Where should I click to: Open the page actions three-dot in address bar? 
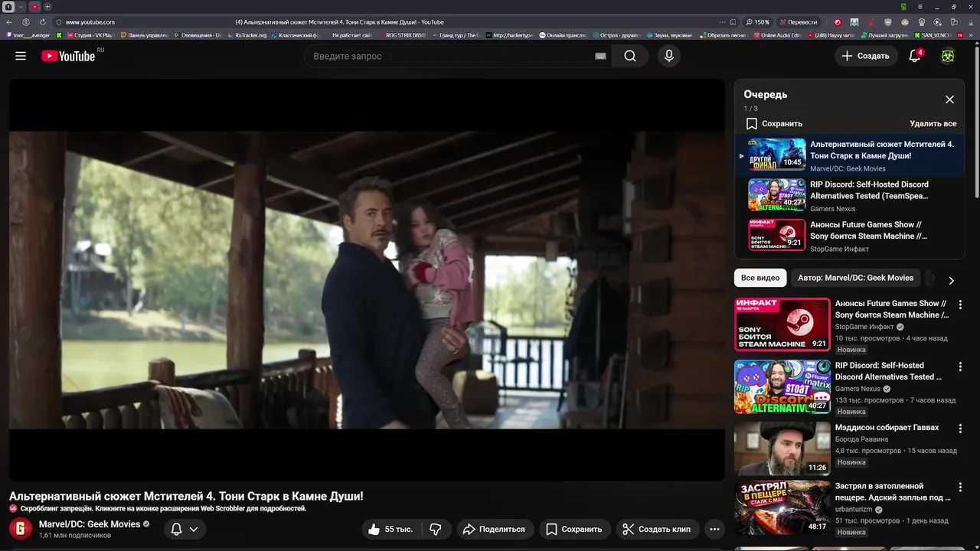(721, 22)
